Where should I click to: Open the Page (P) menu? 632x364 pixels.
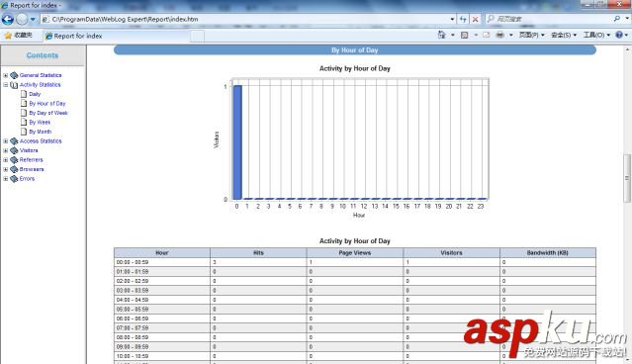(x=532, y=35)
